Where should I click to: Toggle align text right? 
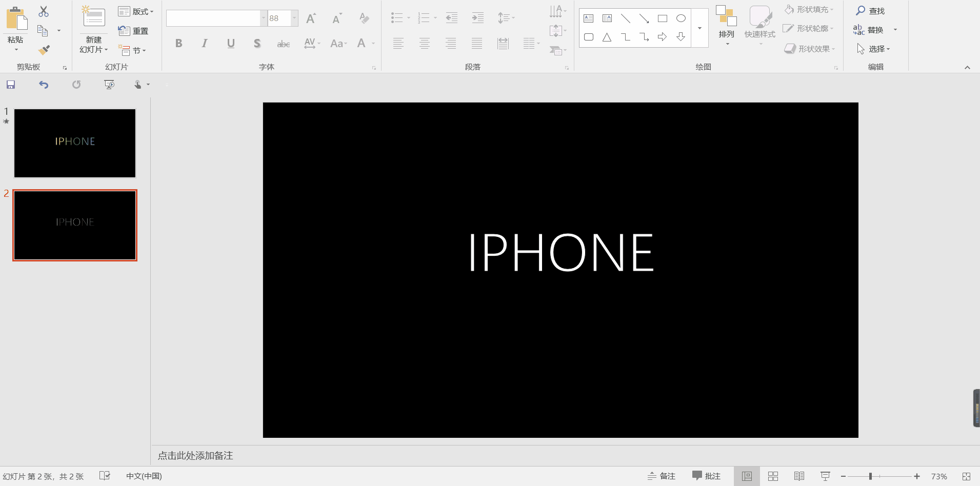[451, 44]
